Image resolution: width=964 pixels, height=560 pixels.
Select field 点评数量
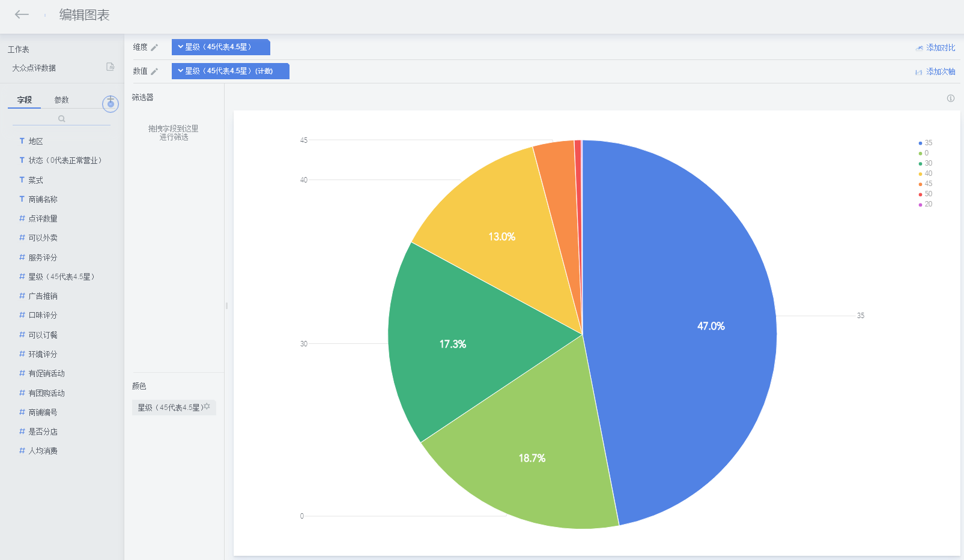click(43, 218)
